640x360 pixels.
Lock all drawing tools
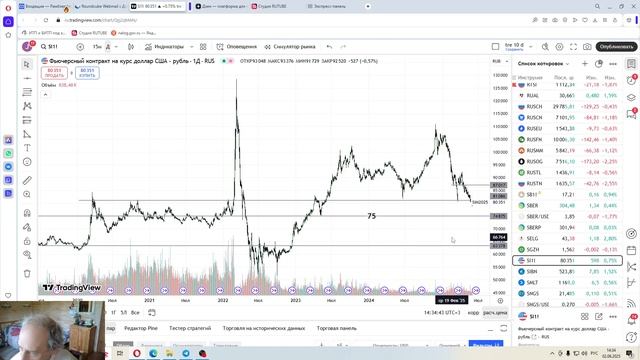27,241
